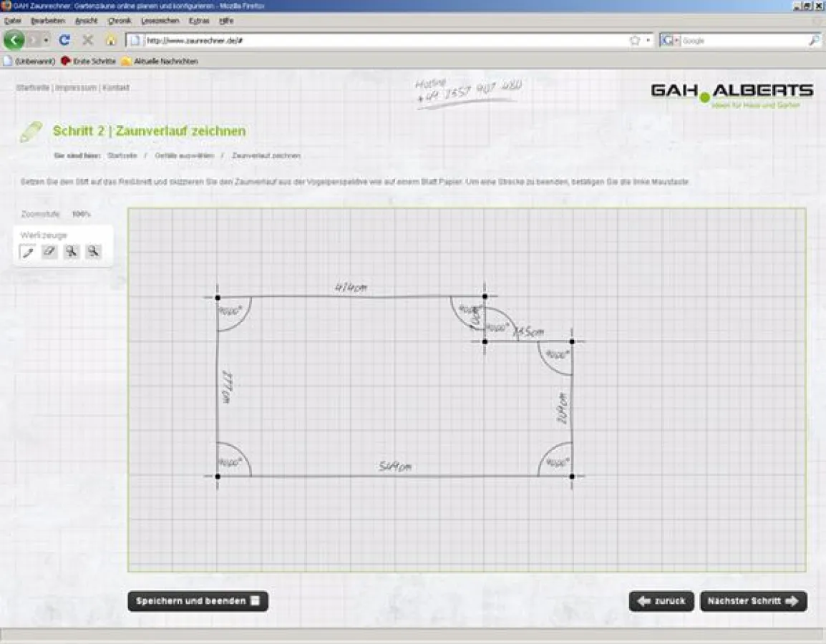Click the second magnifier zoom tool
Screen dimensions: 826x644
pyautogui.click(x=94, y=251)
